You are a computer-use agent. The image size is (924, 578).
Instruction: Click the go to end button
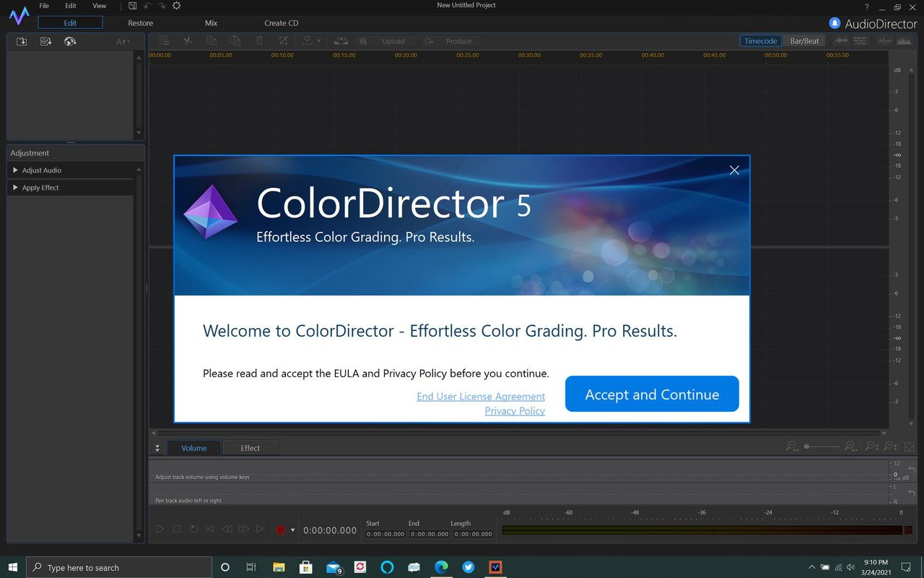pos(261,530)
